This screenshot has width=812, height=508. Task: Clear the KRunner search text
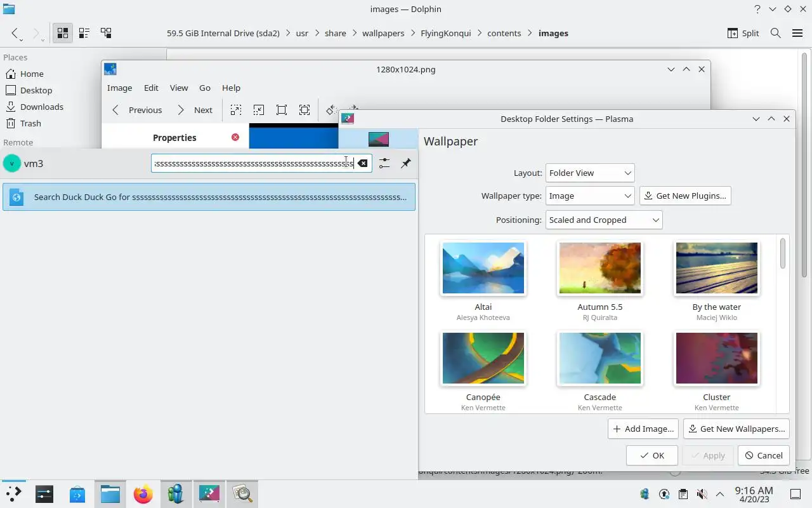click(x=362, y=163)
